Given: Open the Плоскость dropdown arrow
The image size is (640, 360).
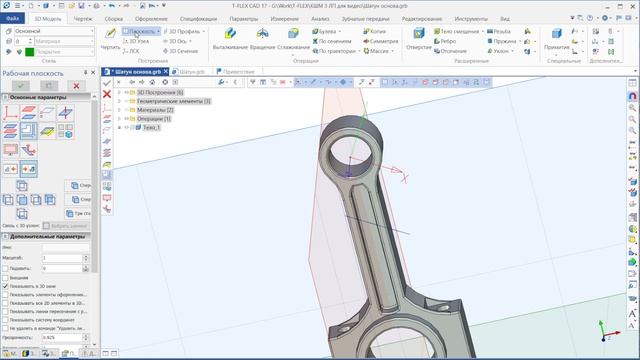Looking at the screenshot, I should tap(159, 31).
